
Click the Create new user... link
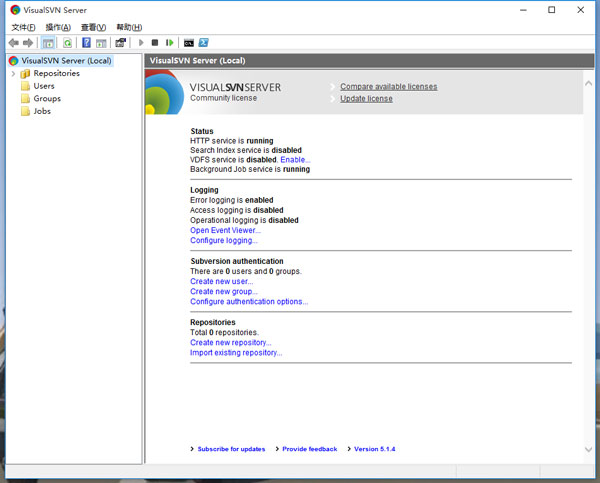pyautogui.click(x=221, y=282)
